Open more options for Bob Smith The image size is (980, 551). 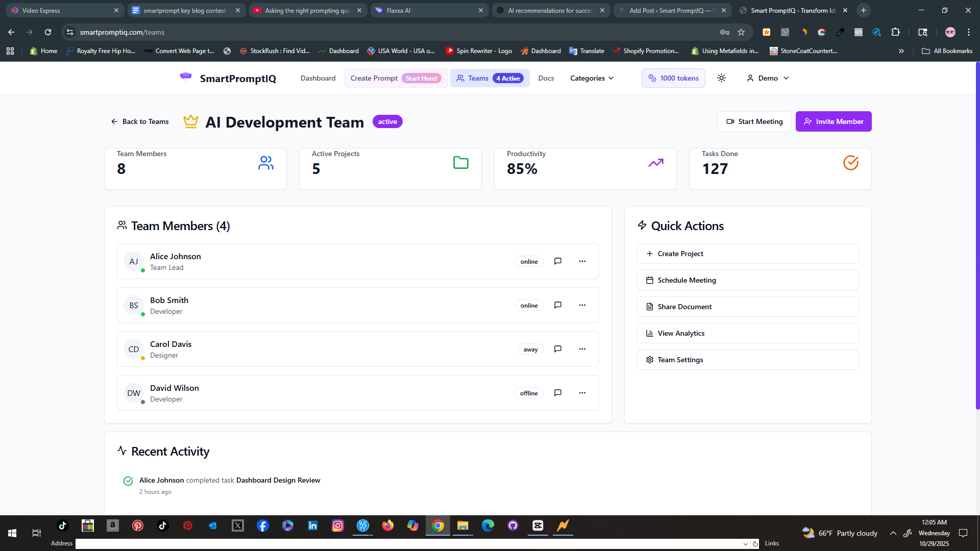[x=582, y=305]
